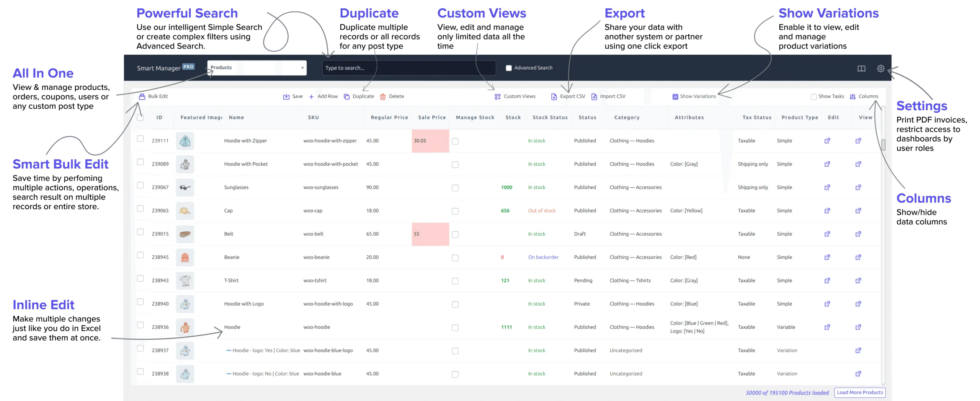980x401 pixels.
Task: Uncheck the Show Variations checkbox
Action: pos(675,97)
